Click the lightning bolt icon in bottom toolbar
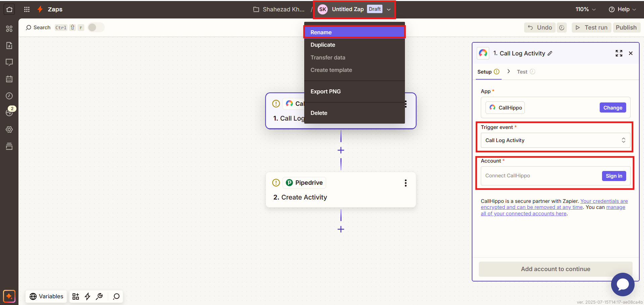 [88, 296]
